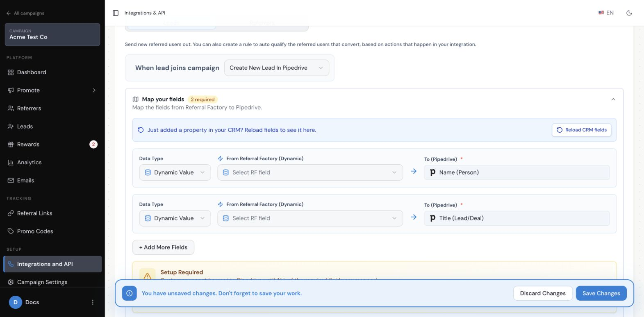644x317 pixels.
Task: Click the Promote megaphone icon
Action: [x=11, y=91]
